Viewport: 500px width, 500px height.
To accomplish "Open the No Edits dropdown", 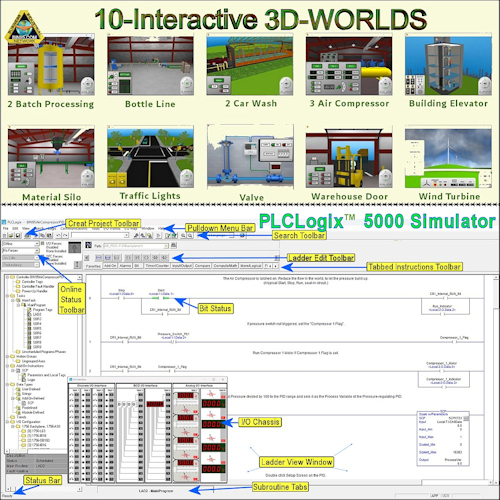I will click(37, 258).
